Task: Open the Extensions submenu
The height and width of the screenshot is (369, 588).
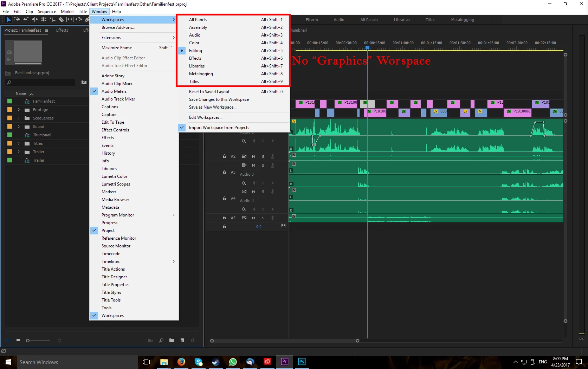Action: [x=134, y=38]
